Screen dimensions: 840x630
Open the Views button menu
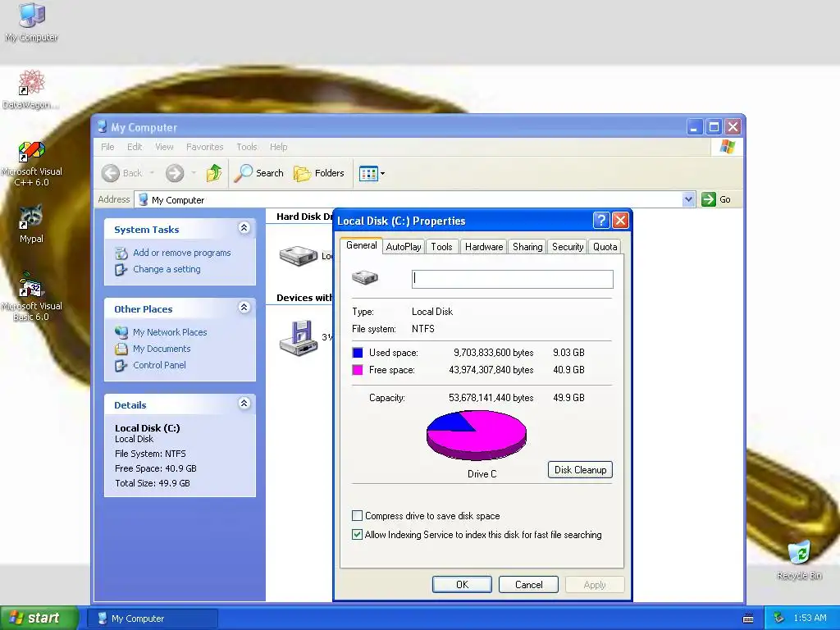(372, 173)
